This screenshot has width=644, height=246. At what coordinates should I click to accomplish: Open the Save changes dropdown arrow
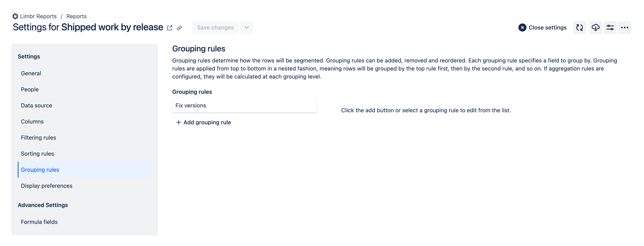pyautogui.click(x=247, y=28)
